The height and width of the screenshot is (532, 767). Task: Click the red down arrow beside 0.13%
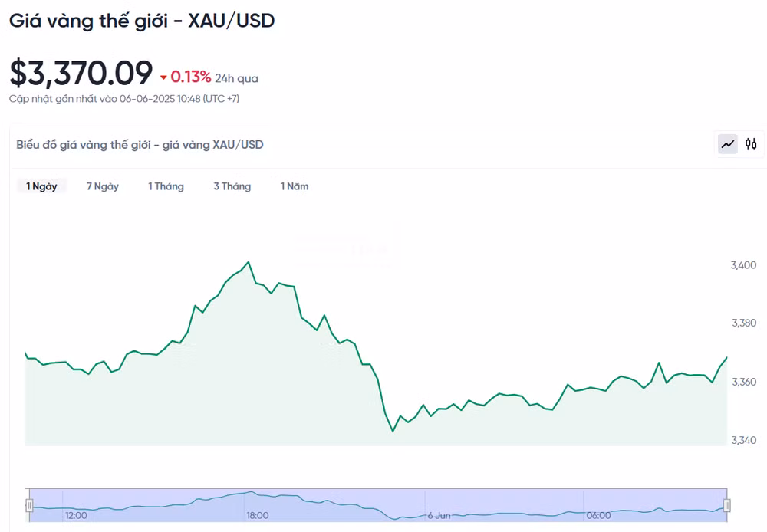click(163, 77)
